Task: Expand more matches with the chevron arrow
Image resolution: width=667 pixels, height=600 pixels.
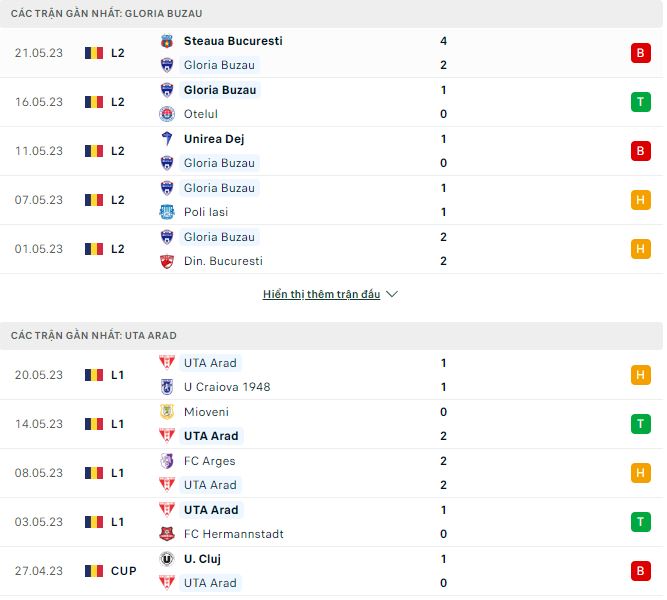Action: pyautogui.click(x=392, y=295)
